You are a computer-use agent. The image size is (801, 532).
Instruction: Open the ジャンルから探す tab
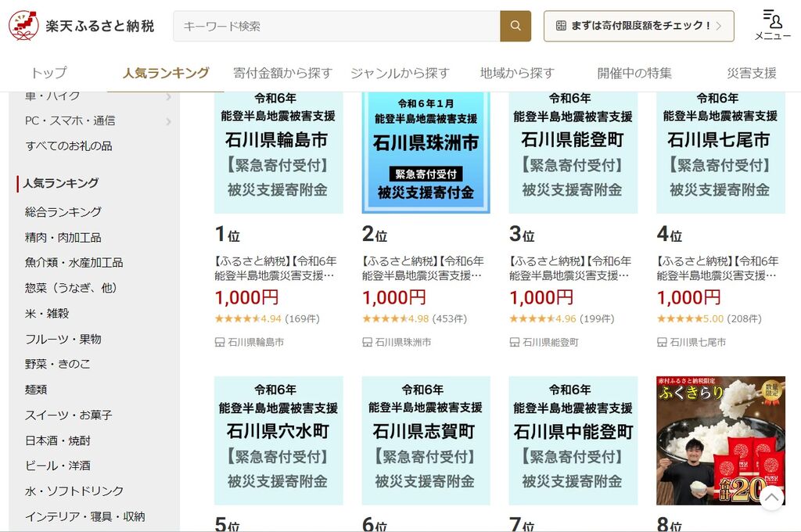tap(400, 73)
